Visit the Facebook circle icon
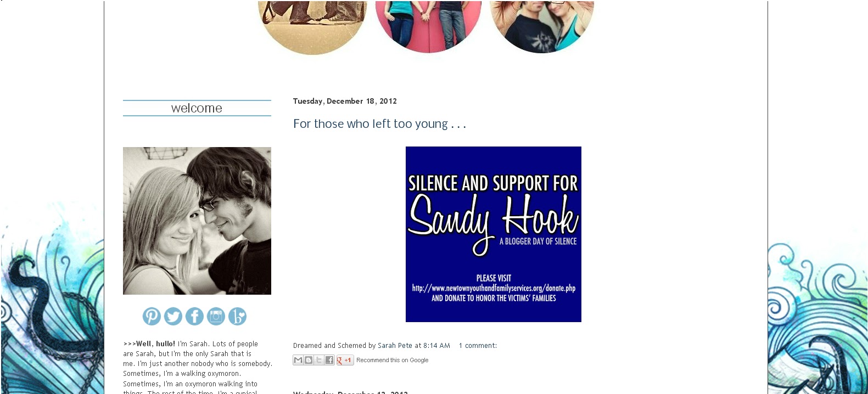The width and height of the screenshot is (868, 394). click(194, 317)
